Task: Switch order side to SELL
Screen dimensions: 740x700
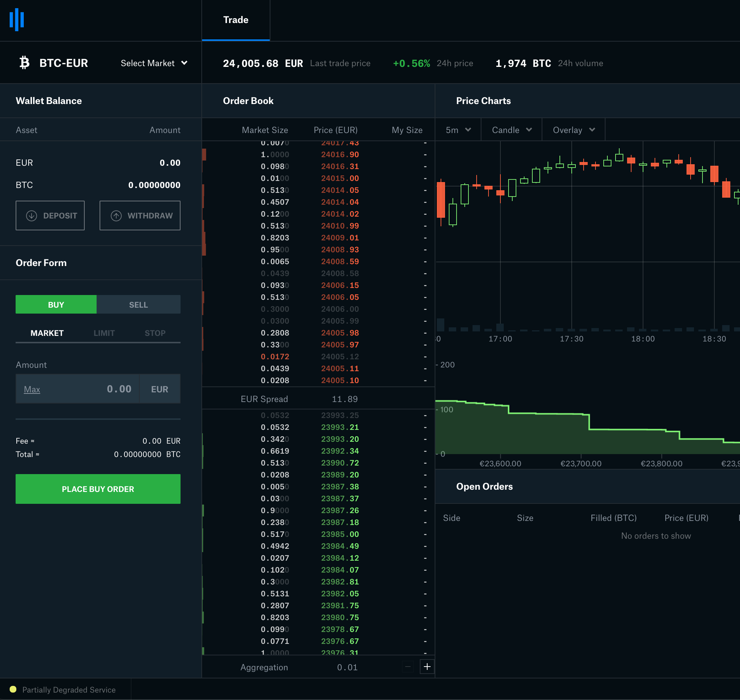Action: pyautogui.click(x=138, y=304)
